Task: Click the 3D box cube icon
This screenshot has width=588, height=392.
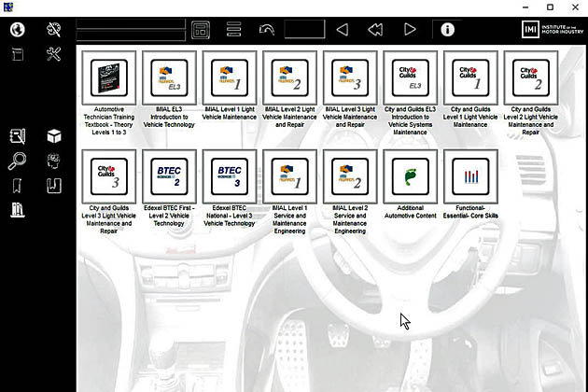Action: pyautogui.click(x=54, y=136)
